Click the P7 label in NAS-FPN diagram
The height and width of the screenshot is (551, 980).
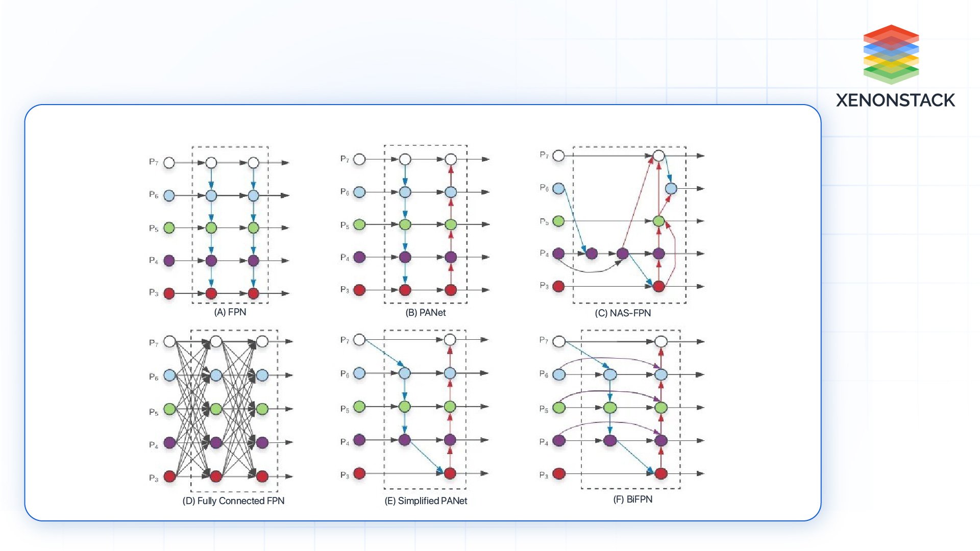[x=545, y=155]
